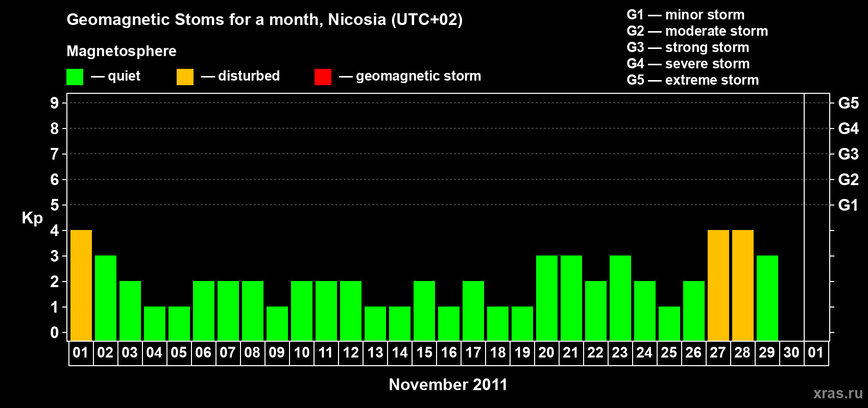Click date label 06 on the x-axis
Viewport: 868px width, 408px height.
[203, 352]
